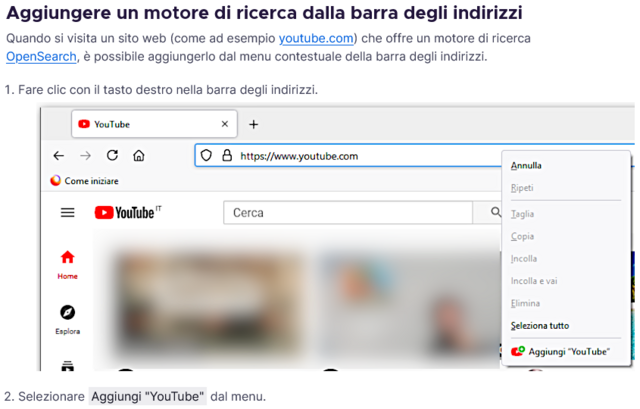
Task: Reload the page with the refresh icon
Action: 112,155
